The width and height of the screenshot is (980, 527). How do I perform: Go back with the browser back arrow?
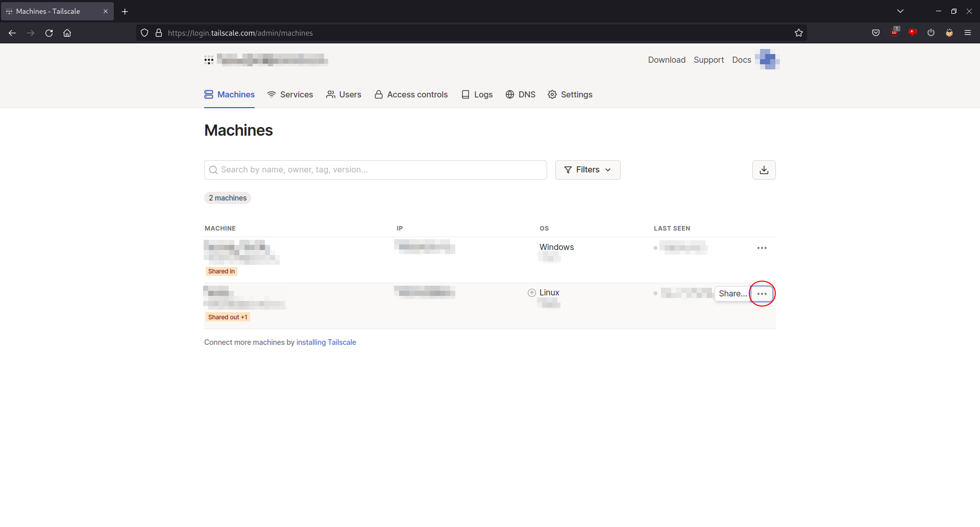(12, 33)
